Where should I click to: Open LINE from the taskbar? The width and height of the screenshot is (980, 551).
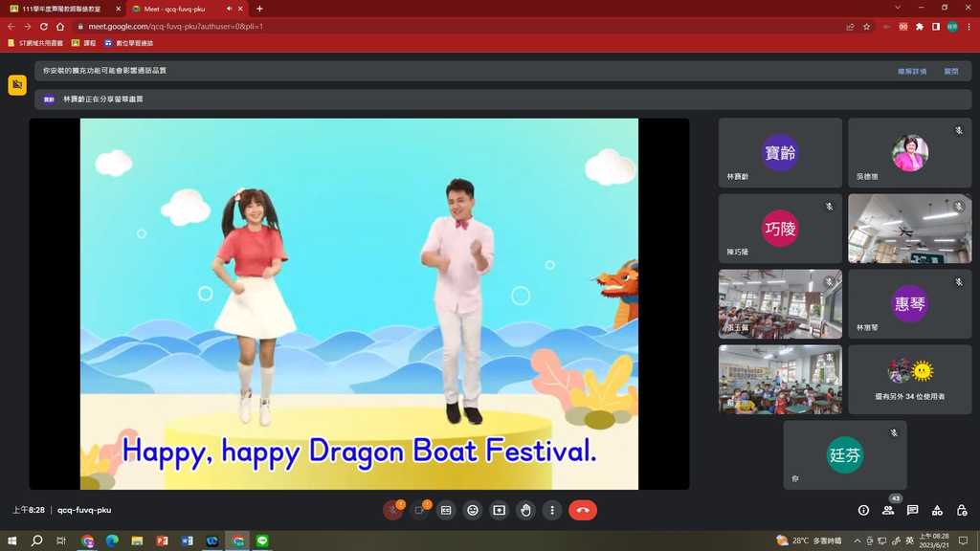(x=262, y=540)
